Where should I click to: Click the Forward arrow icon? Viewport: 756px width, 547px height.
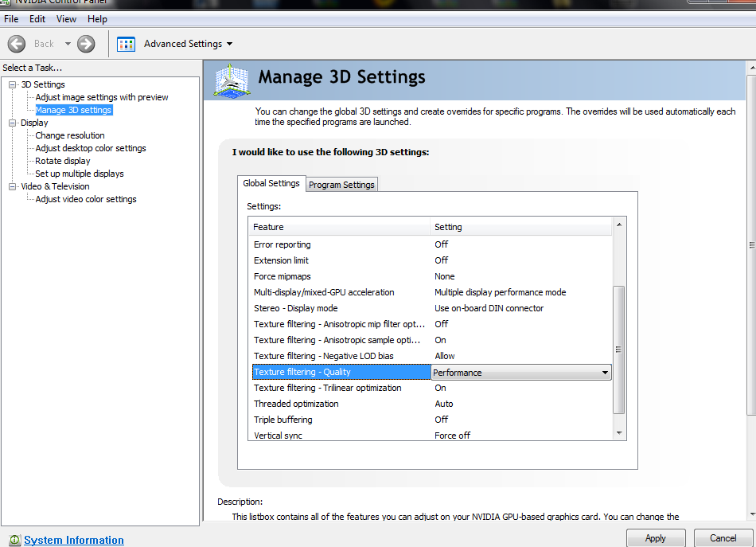[86, 44]
